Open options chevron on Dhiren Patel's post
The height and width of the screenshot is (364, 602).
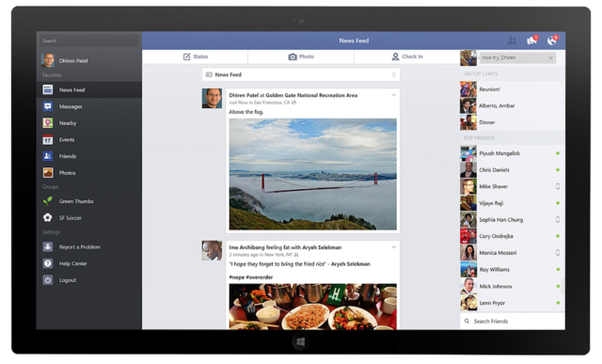click(393, 95)
